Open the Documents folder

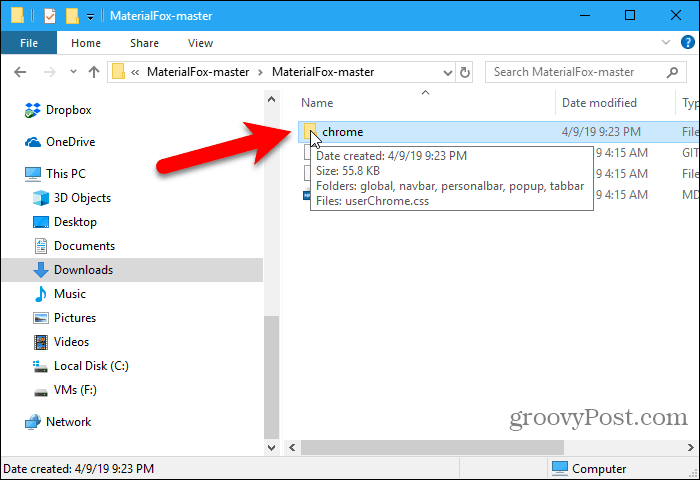point(84,246)
